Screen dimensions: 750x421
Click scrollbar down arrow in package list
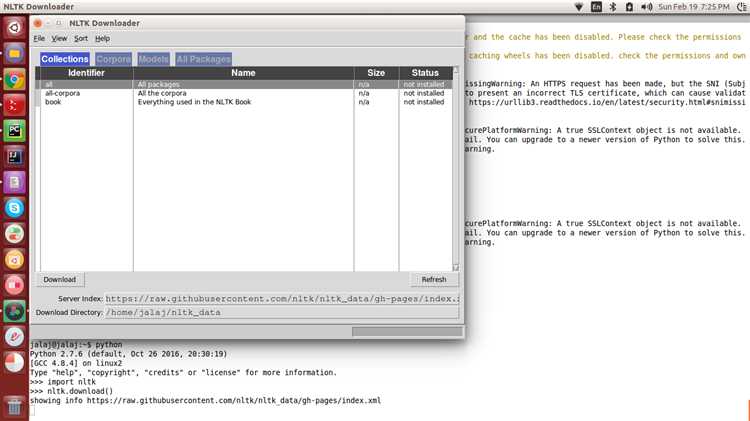(x=456, y=267)
